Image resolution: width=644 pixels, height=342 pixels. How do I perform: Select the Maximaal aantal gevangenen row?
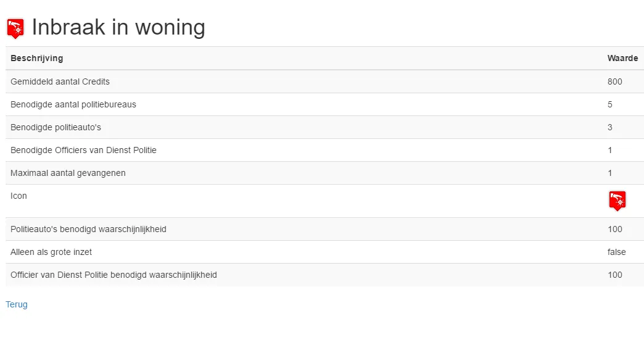pyautogui.click(x=324, y=173)
